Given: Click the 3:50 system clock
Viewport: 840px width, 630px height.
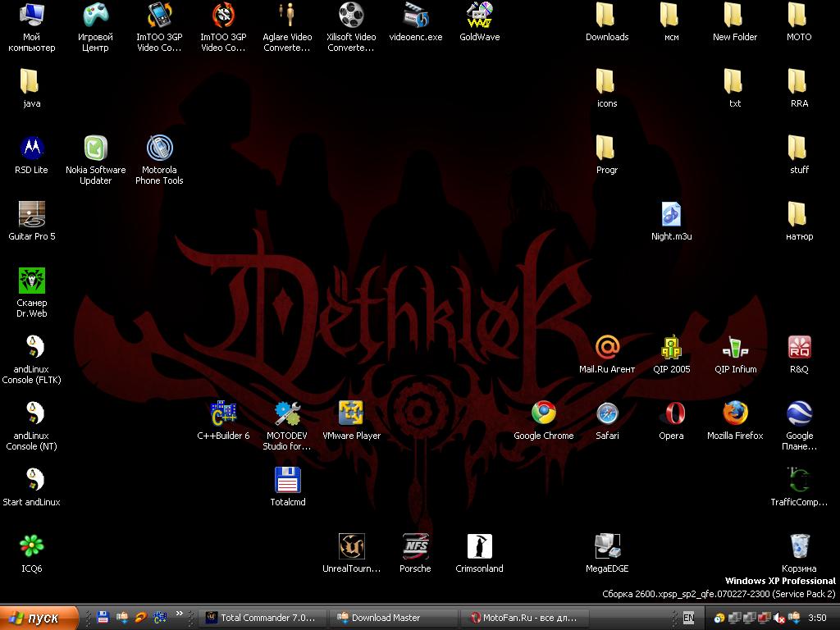Looking at the screenshot, I should pyautogui.click(x=817, y=618).
